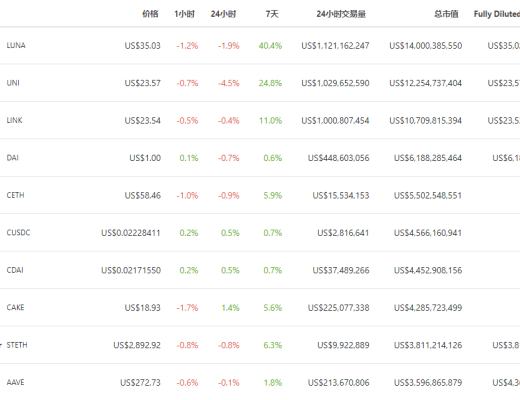Click CDAI volume US$37,489,266

pyautogui.click(x=341, y=270)
